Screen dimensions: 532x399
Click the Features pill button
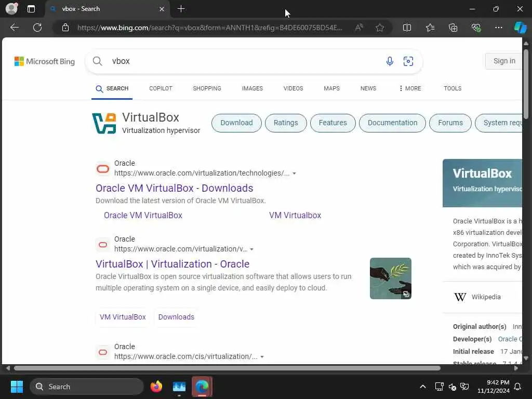[333, 123]
